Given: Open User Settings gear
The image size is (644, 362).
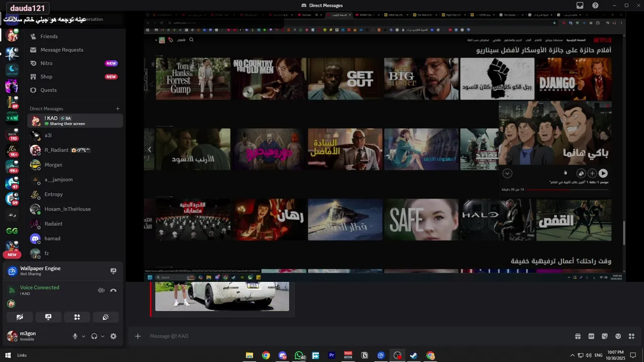Looking at the screenshot, I should 113,336.
